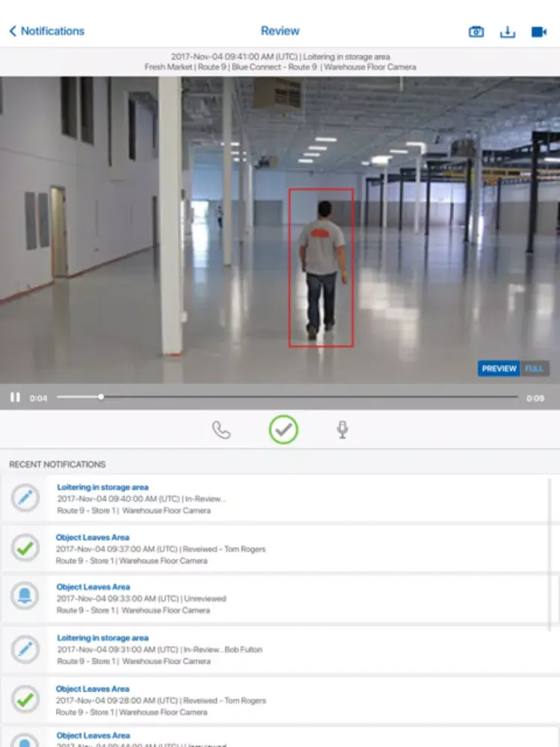Open Loitering in storage area 09:31:00 notification title
Viewport: 560px width, 747px height.
click(x=102, y=638)
